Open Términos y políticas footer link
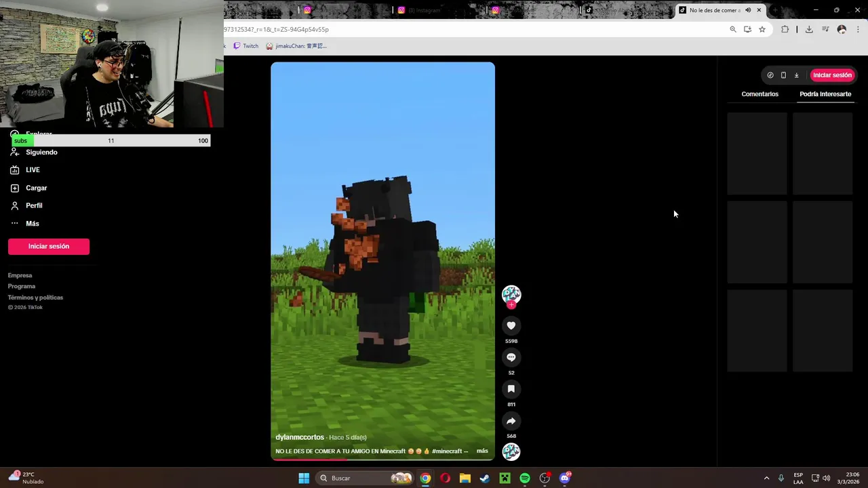This screenshot has height=488, width=868. [35, 298]
